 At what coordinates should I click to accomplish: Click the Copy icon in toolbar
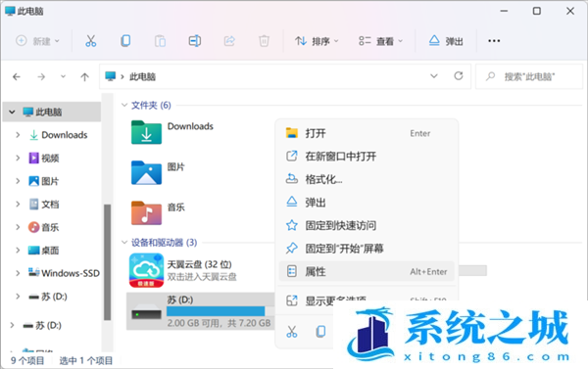tap(125, 41)
